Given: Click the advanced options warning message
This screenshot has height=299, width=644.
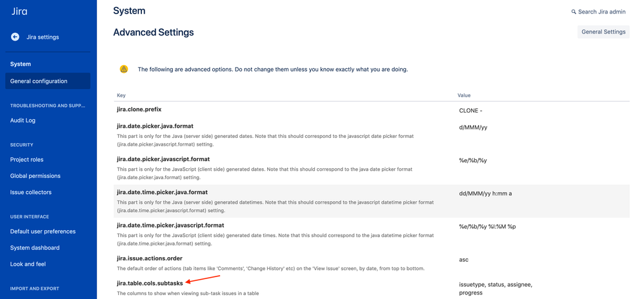Looking at the screenshot, I should [273, 70].
